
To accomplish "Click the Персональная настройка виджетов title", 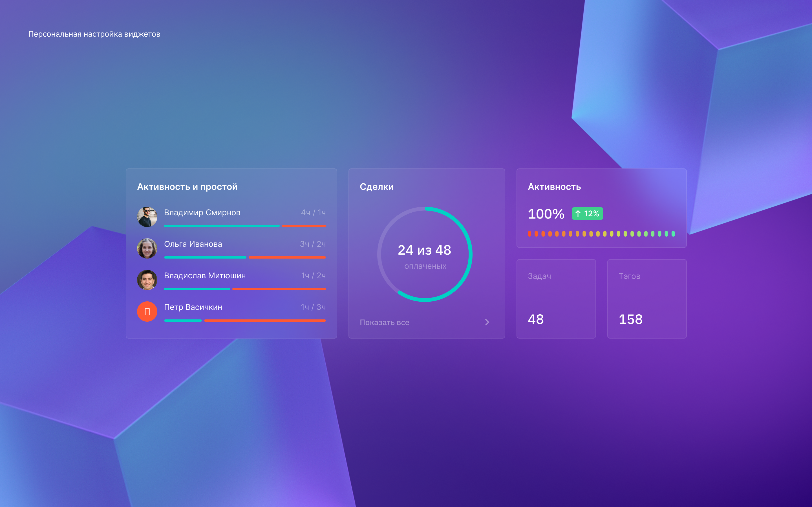I will pyautogui.click(x=94, y=34).
